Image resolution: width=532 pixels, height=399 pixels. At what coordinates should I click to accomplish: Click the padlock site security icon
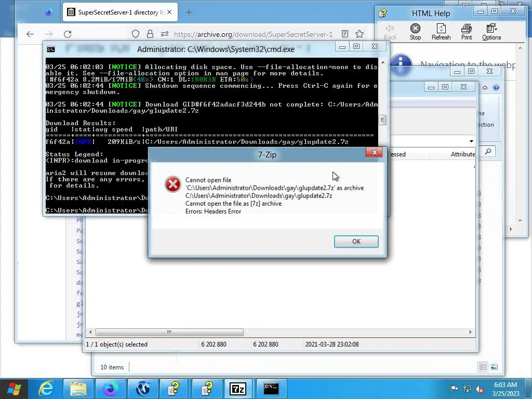pyautogui.click(x=150, y=34)
